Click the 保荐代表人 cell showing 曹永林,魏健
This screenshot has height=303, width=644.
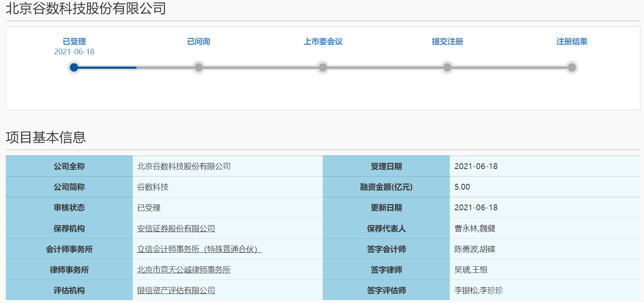coord(474,228)
